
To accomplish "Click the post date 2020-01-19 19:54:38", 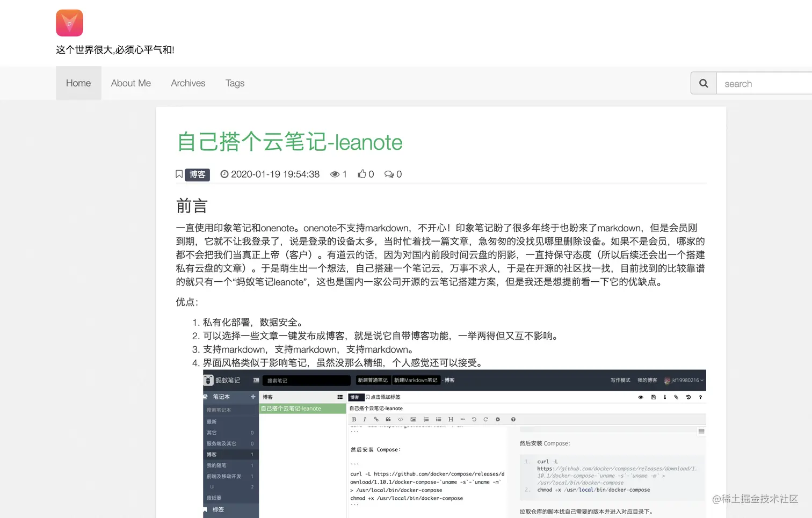I will 275,174.
